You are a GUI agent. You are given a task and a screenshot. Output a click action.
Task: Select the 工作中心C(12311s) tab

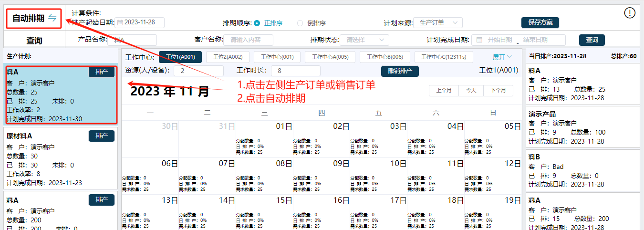(x=444, y=57)
